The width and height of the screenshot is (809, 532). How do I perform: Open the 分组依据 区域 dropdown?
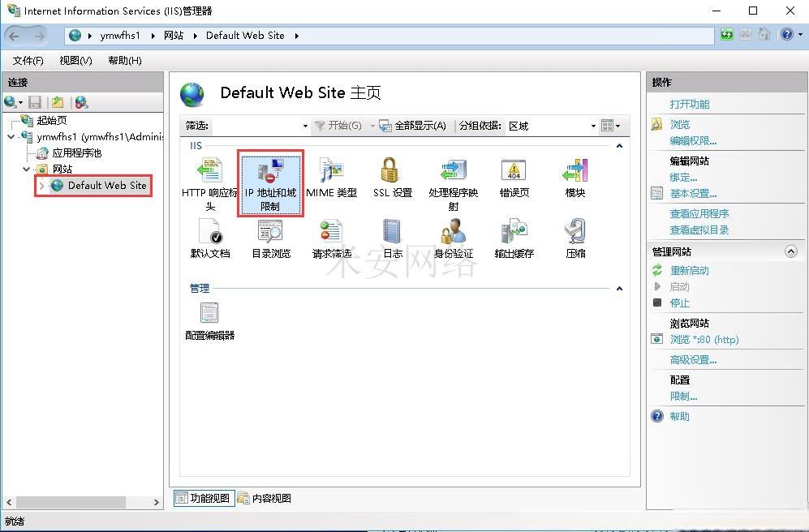pos(552,126)
